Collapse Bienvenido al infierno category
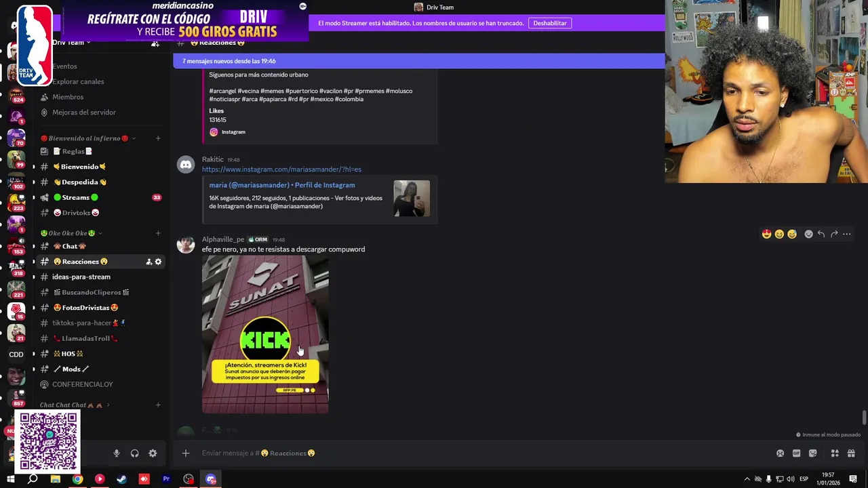The width and height of the screenshot is (868, 488). point(88,138)
